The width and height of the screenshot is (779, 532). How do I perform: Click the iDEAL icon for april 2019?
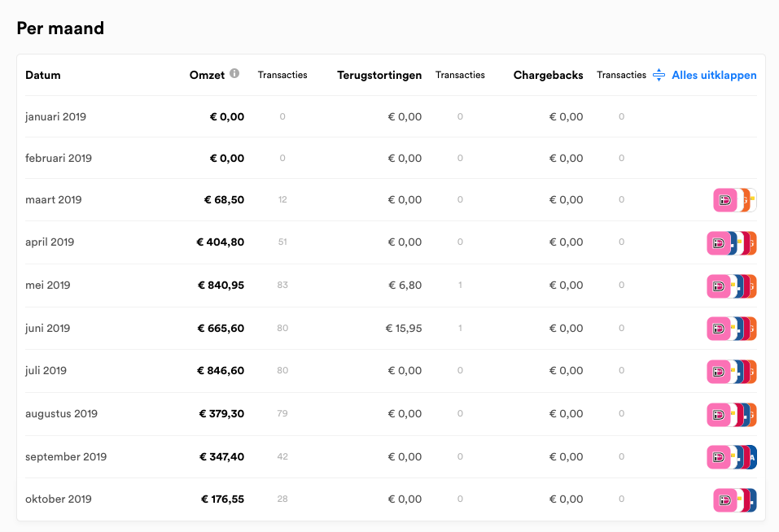click(x=719, y=243)
